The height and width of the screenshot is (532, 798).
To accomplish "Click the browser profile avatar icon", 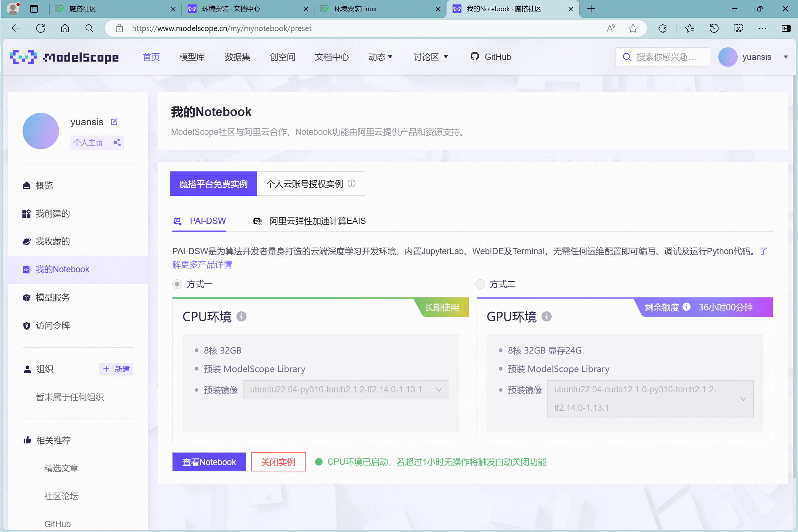I will [x=13, y=8].
